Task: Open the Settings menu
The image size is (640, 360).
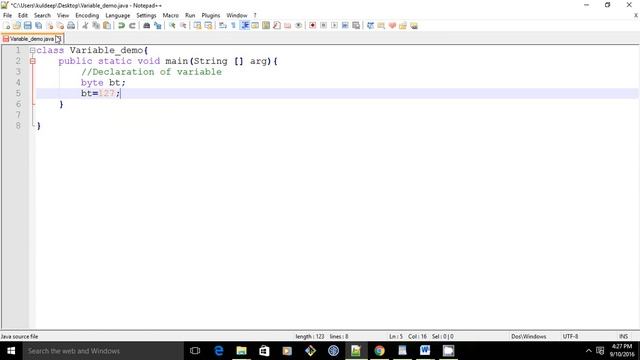Action: (x=146, y=15)
